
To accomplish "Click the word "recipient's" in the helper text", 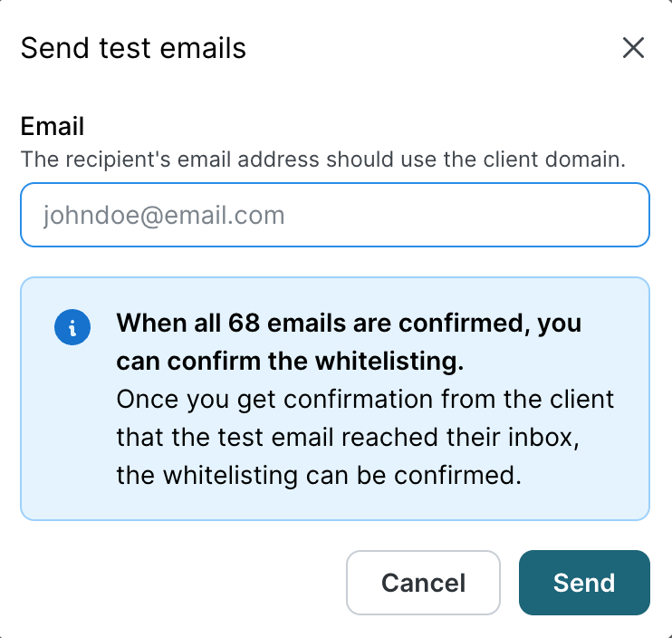I will point(106,159).
